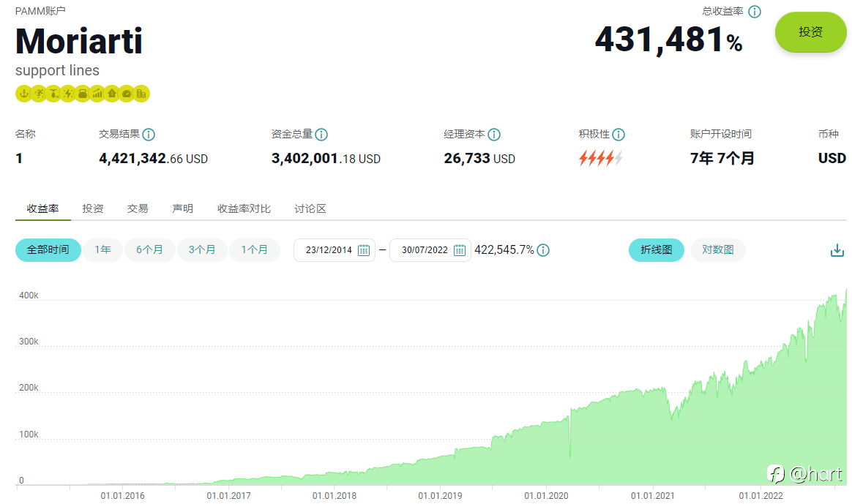Switch to the 收益率对比 tab
The image size is (852, 504).
point(244,208)
